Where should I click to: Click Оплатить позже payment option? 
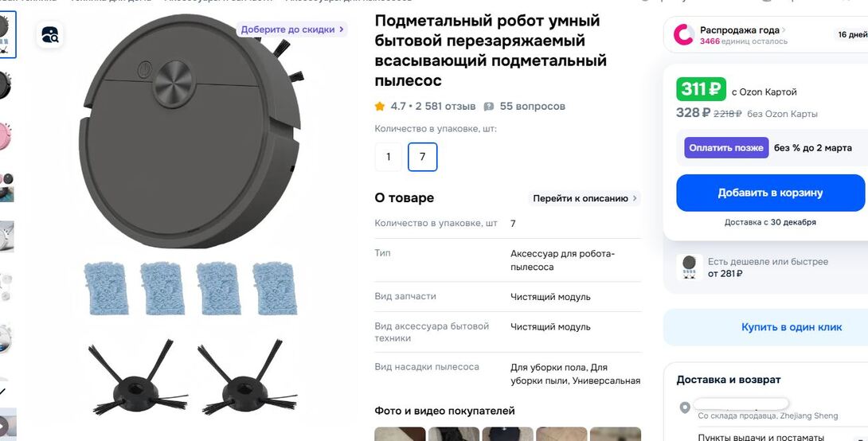pyautogui.click(x=726, y=148)
